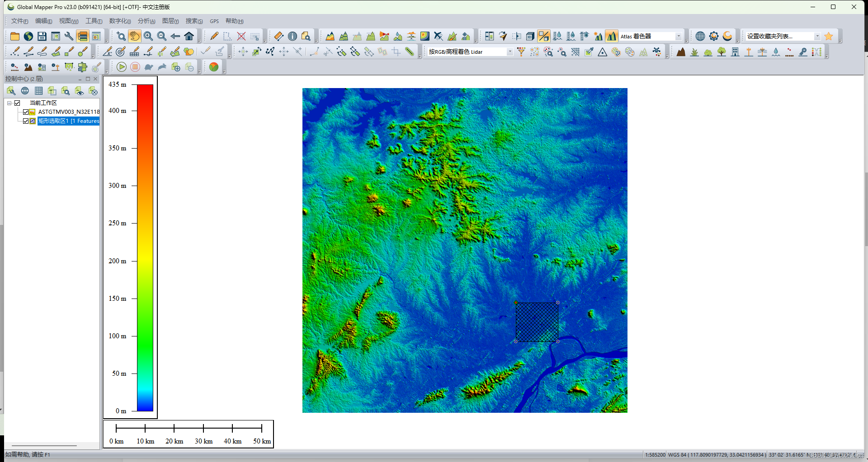Select the ruler measure tool
Image resolution: width=868 pixels, height=462 pixels.
[279, 36]
